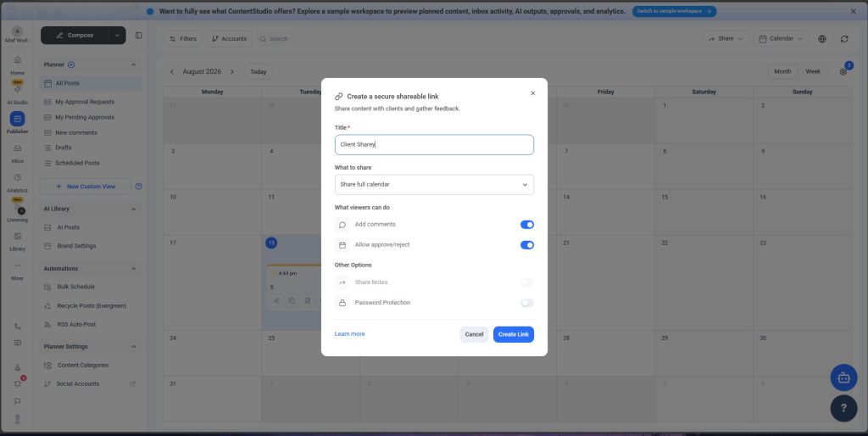Collapse the planner side panel icon

tap(138, 36)
